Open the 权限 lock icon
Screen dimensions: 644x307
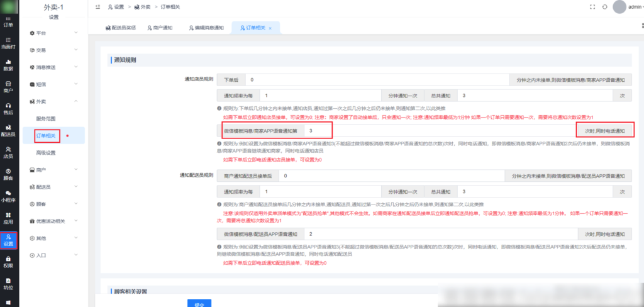8,262
